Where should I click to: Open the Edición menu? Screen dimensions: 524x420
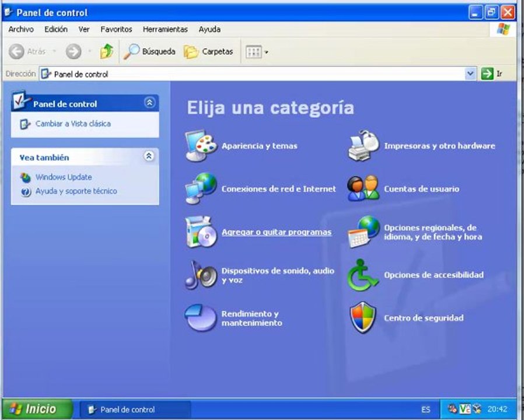tap(56, 29)
